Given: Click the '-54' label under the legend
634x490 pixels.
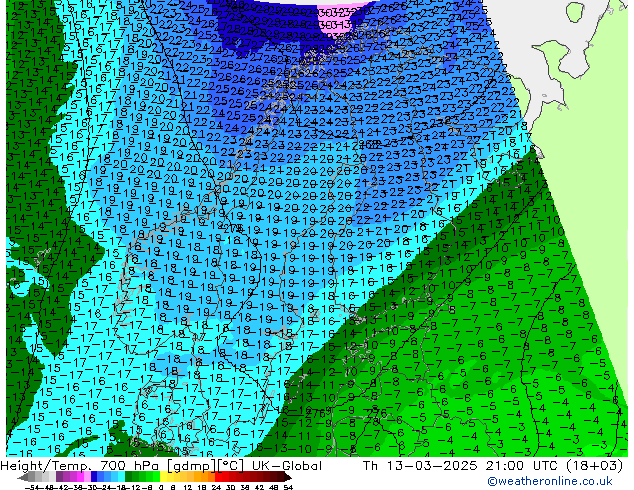Looking at the screenshot, I should 32,487.
